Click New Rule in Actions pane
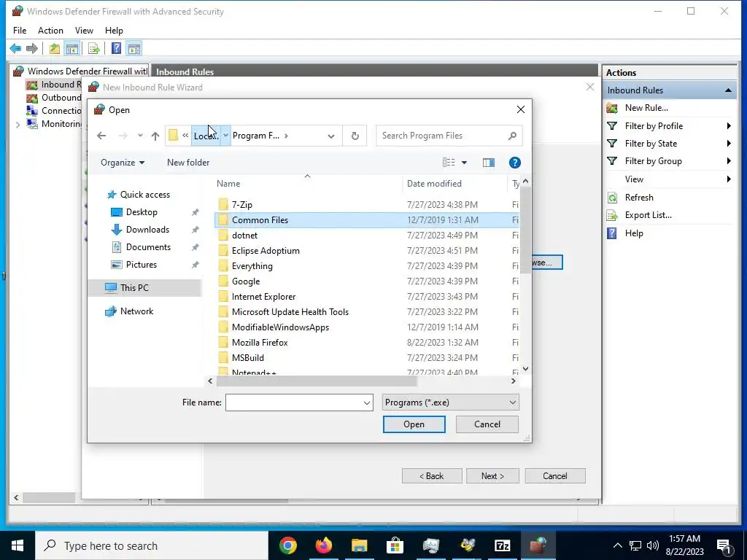Image resolution: width=747 pixels, height=560 pixels. [x=646, y=108]
